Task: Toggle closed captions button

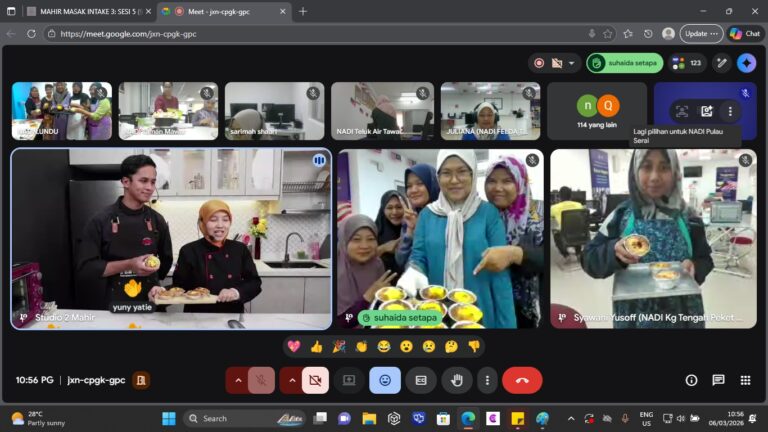Action: (x=421, y=380)
